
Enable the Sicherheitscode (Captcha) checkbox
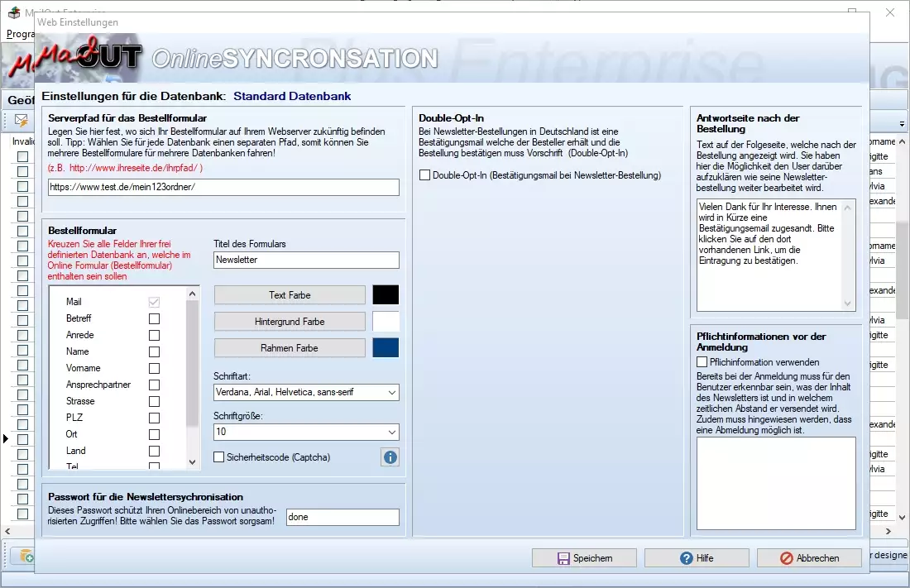coord(219,457)
